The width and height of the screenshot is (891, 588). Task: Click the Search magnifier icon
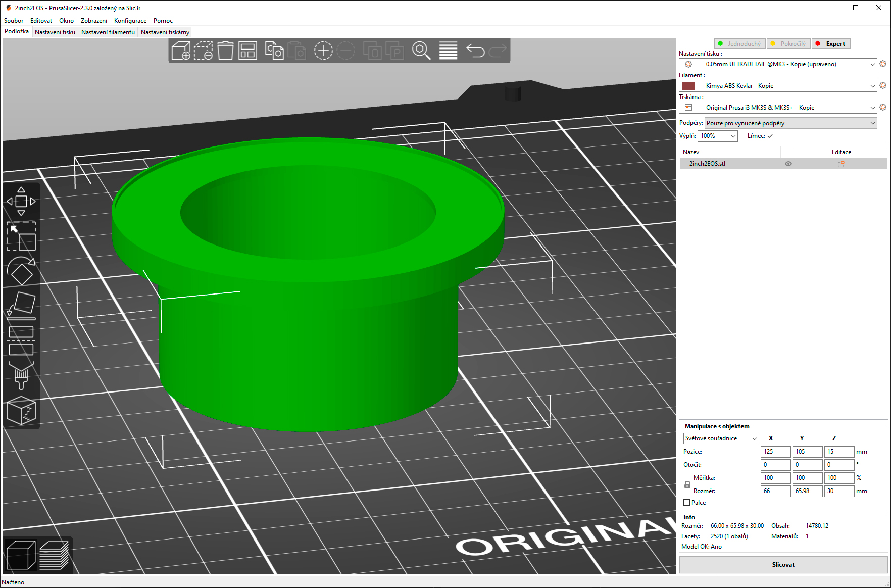421,51
